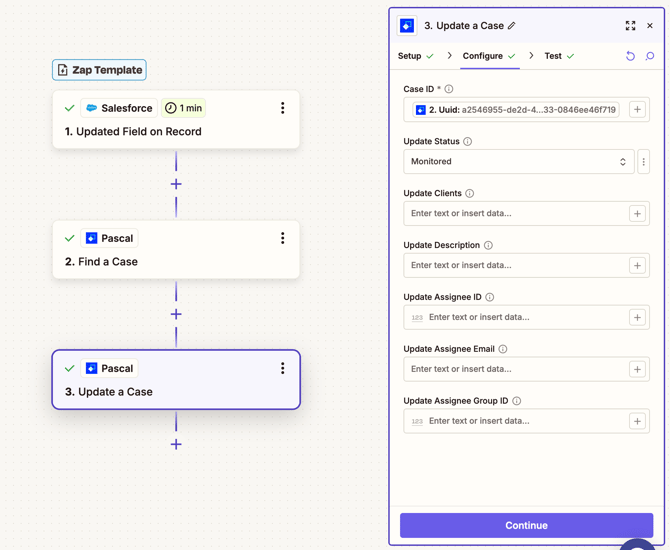Click the search icon next to Test tab
Screen dimensions: 670x550
click(x=650, y=56)
